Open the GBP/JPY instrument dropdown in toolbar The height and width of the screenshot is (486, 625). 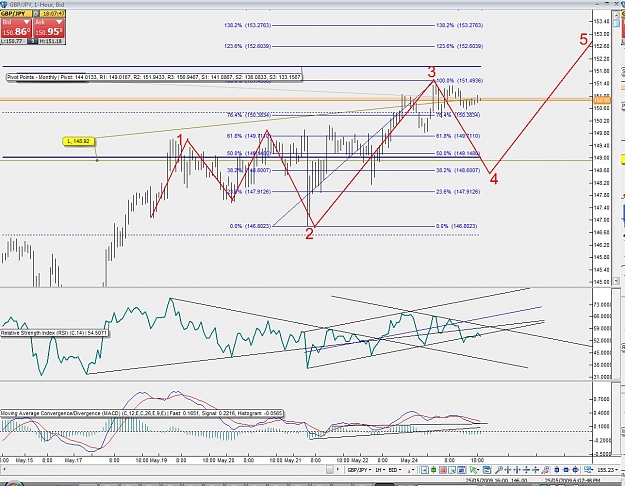(x=359, y=470)
